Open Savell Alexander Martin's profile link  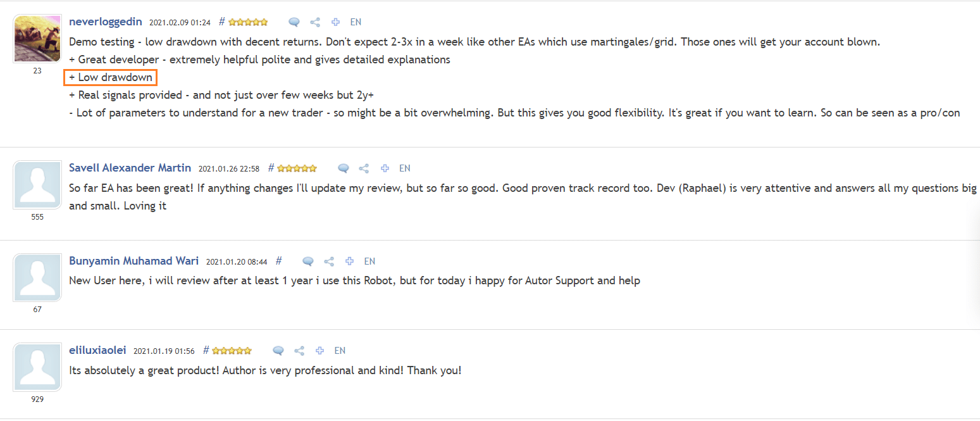pyautogui.click(x=130, y=168)
